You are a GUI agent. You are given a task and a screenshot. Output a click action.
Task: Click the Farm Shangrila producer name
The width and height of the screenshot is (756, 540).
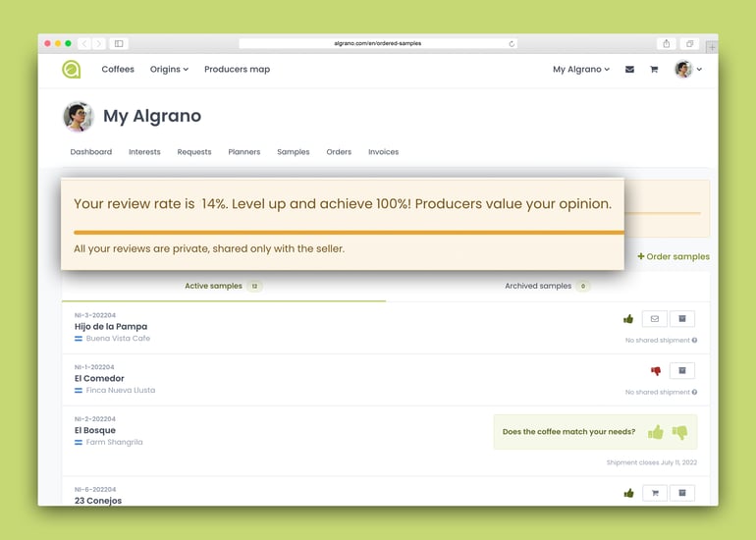click(114, 442)
